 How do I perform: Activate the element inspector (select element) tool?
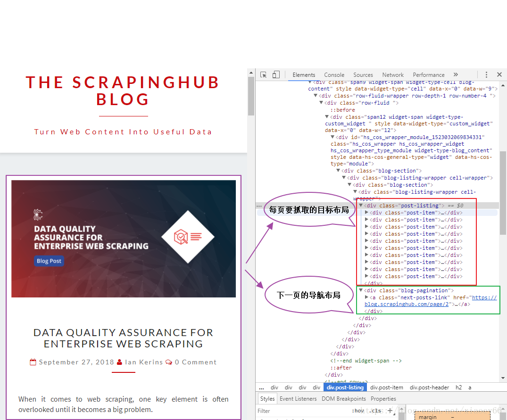(263, 74)
